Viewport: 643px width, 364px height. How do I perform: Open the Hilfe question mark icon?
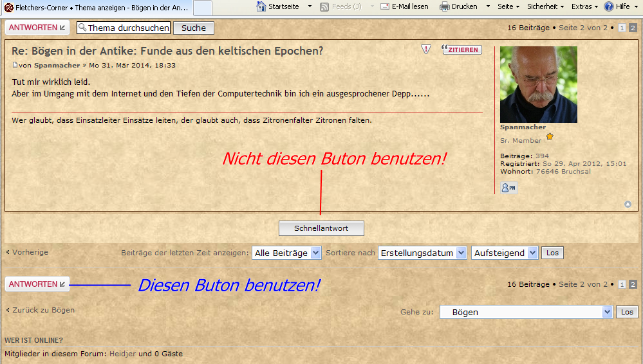(x=609, y=6)
